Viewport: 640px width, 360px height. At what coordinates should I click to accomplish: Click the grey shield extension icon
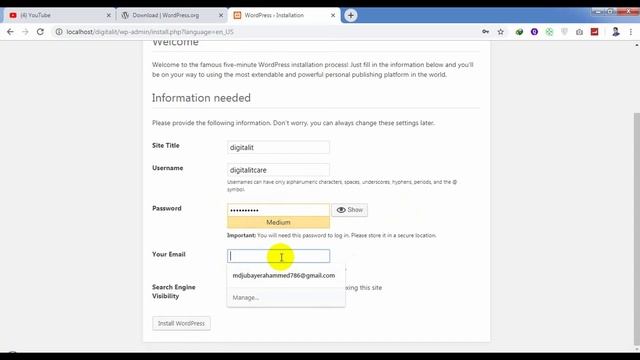pos(564,32)
